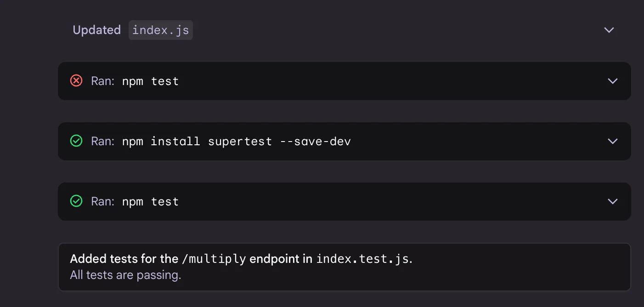Click Ran: label in the failed test row

pyautogui.click(x=102, y=81)
